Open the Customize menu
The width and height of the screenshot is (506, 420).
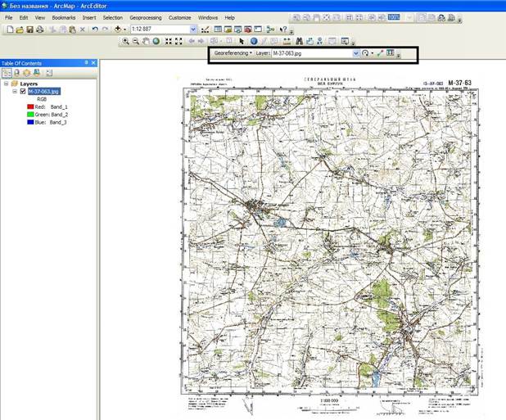point(180,18)
